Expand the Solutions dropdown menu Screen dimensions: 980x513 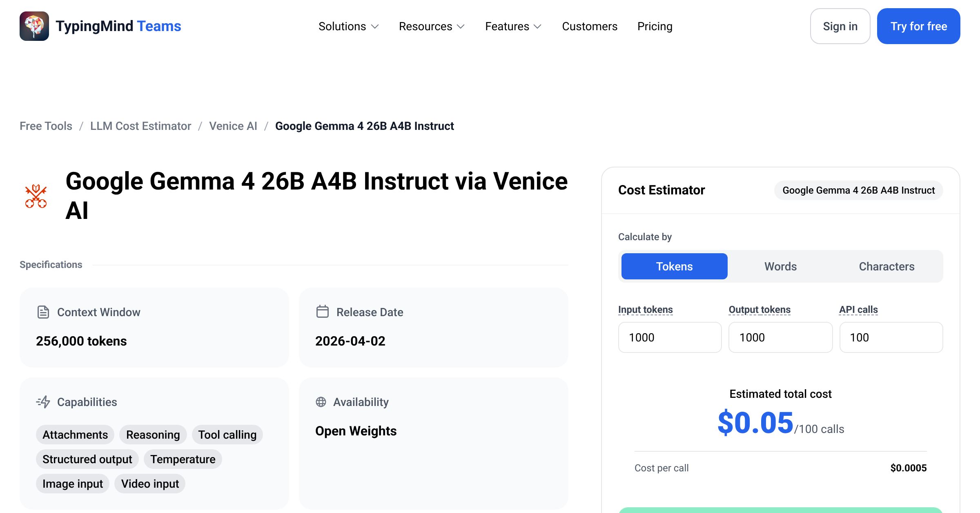click(x=349, y=26)
